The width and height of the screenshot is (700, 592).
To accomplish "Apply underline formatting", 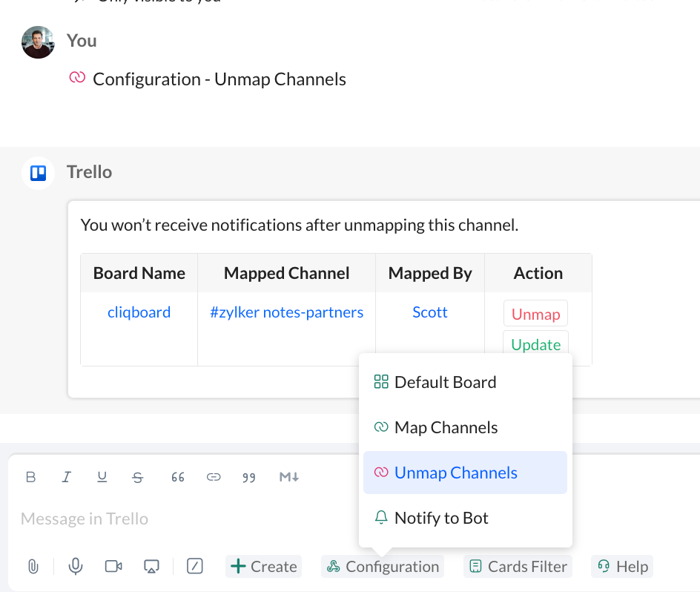I will [102, 477].
